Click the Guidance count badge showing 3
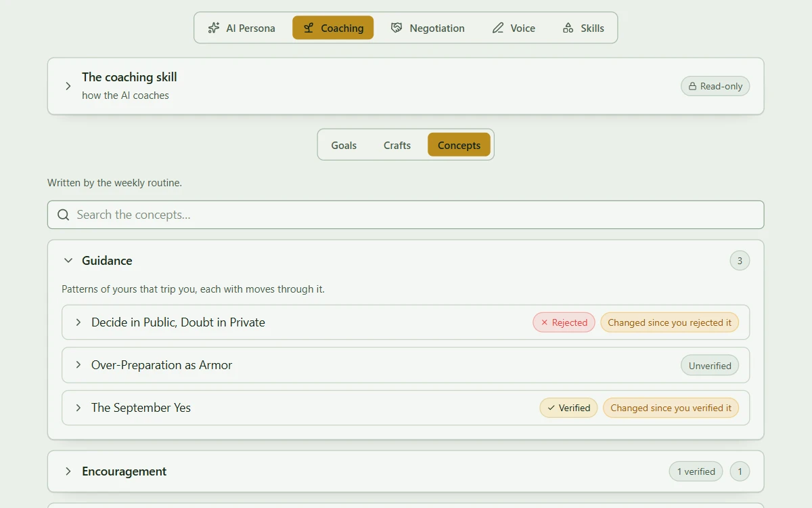Viewport: 812px width, 508px height. [740, 261]
